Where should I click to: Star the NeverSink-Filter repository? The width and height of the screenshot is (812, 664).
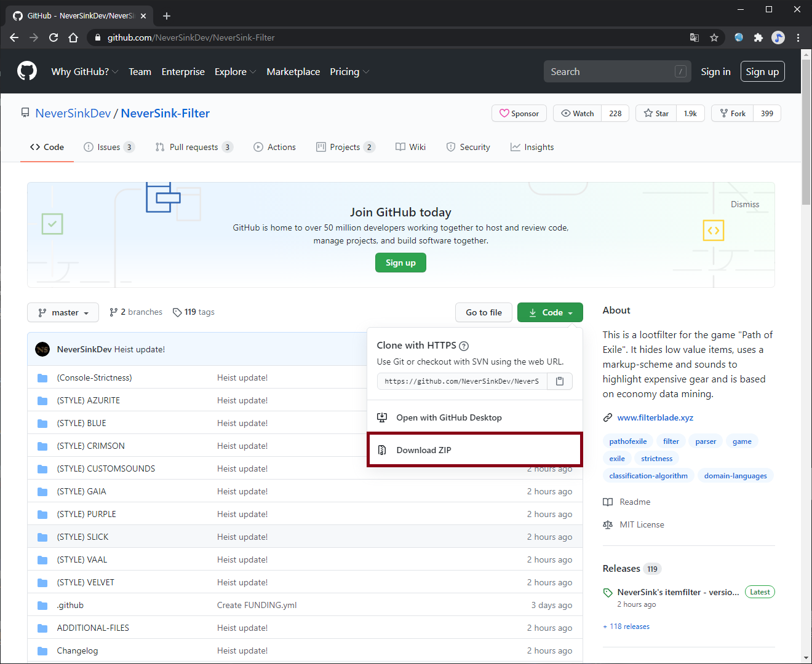click(x=656, y=113)
